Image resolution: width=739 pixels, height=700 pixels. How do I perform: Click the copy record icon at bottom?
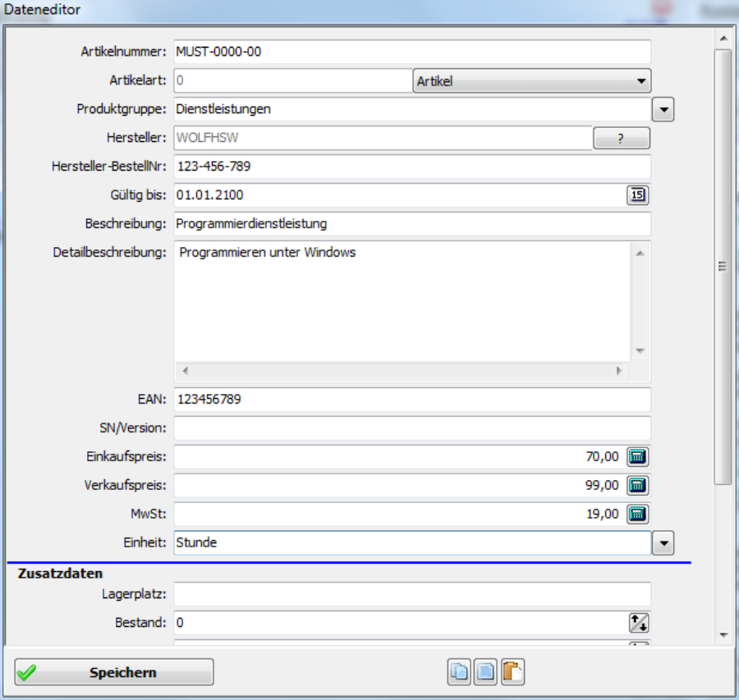(x=459, y=672)
